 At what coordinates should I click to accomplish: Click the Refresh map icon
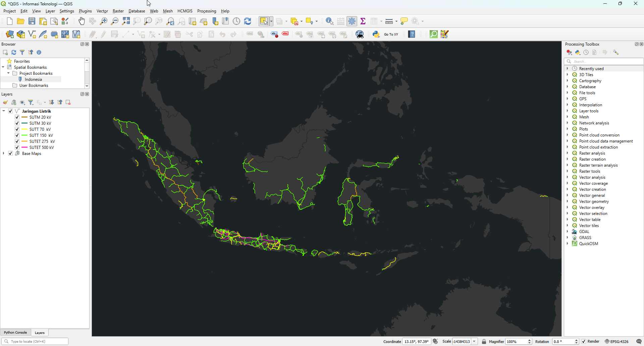(248, 21)
